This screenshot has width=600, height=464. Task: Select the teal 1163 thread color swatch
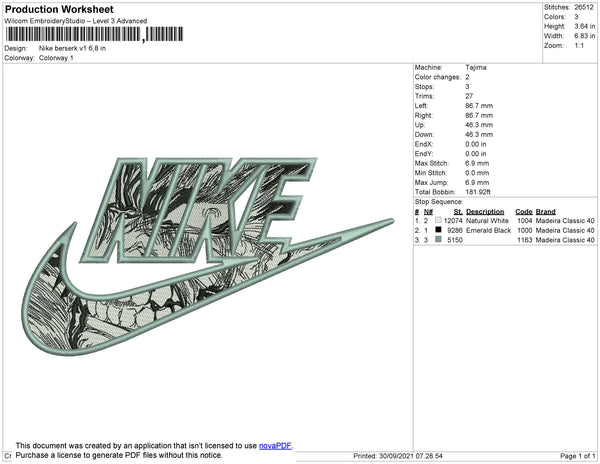click(439, 239)
